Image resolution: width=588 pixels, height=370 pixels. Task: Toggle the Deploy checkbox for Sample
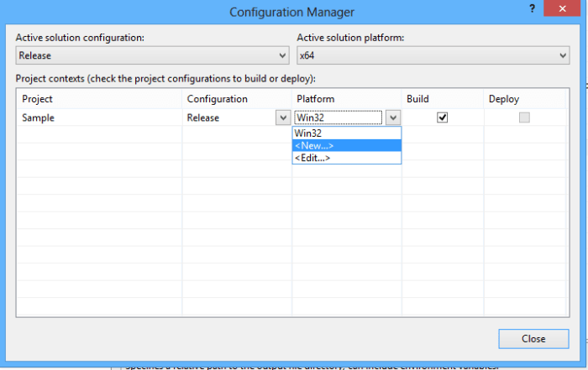pyautogui.click(x=524, y=117)
